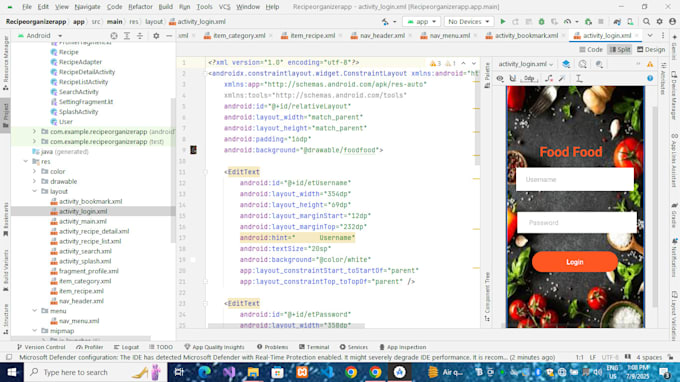Open design editor help question icon
The height and width of the screenshot is (382, 680).
[650, 78]
